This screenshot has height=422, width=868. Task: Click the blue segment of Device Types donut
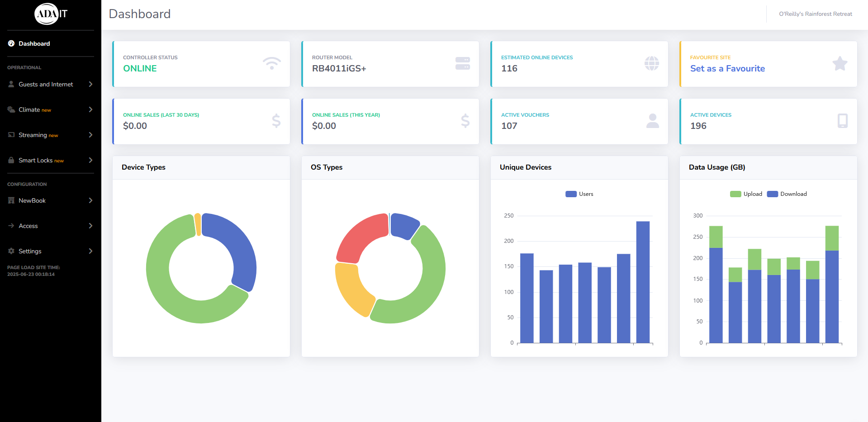(240, 244)
